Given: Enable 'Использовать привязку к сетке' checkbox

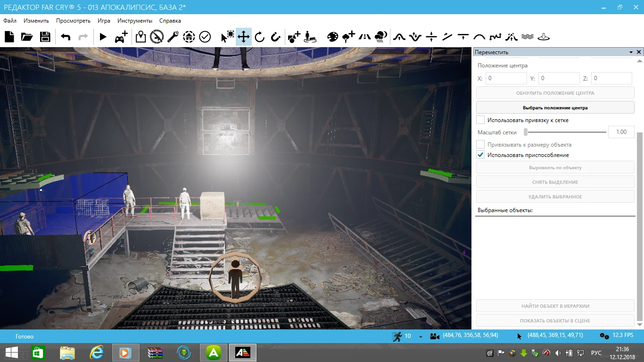Looking at the screenshot, I should coord(480,120).
